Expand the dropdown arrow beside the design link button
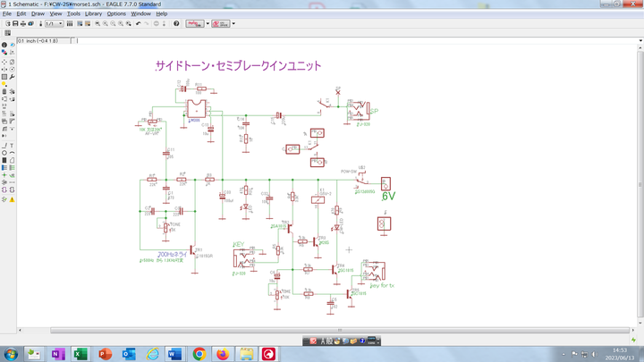644x362 pixels. [208, 23]
